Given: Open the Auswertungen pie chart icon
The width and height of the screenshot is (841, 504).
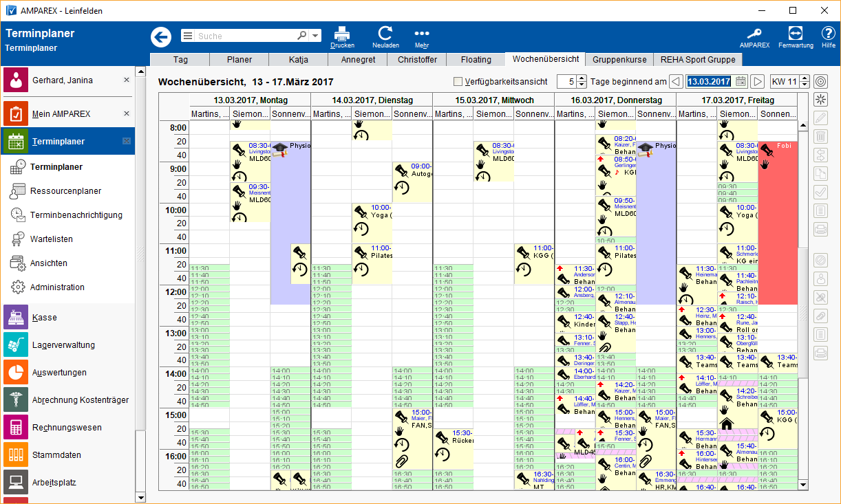Looking at the screenshot, I should point(16,373).
